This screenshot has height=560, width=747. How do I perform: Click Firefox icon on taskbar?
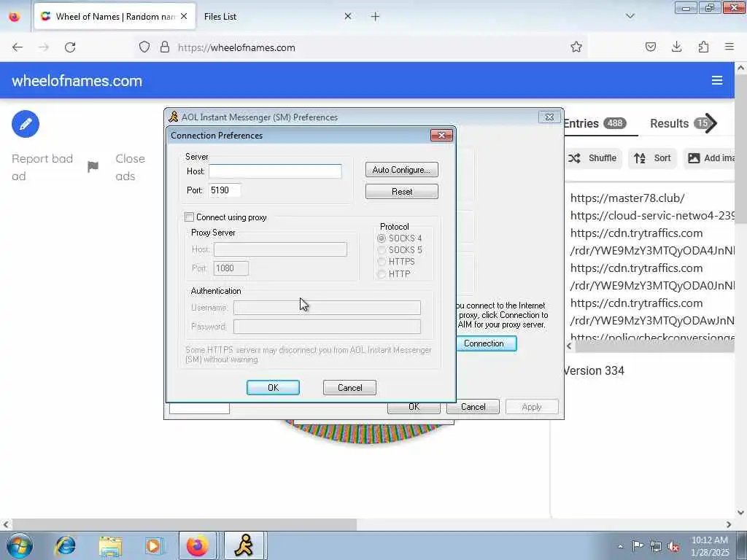tap(197, 545)
